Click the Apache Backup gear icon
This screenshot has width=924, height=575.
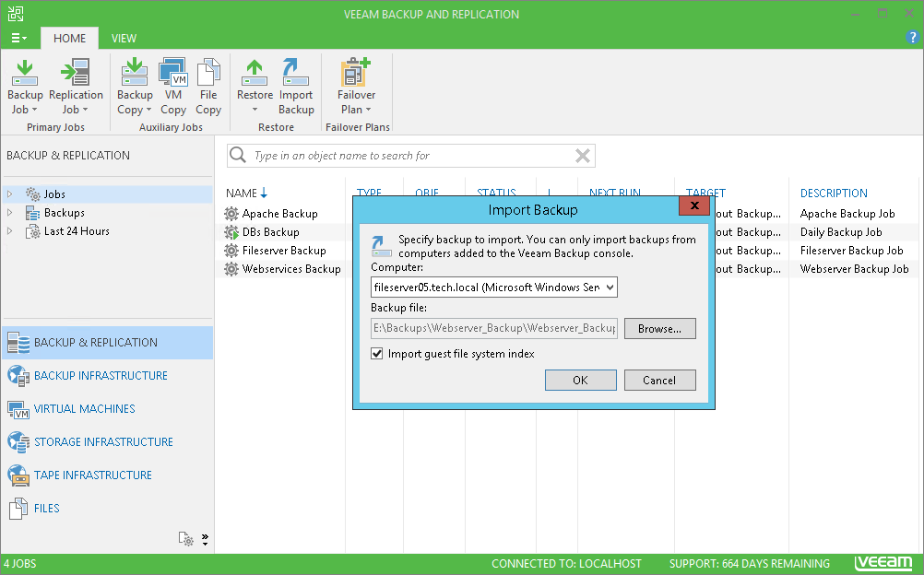click(x=231, y=213)
